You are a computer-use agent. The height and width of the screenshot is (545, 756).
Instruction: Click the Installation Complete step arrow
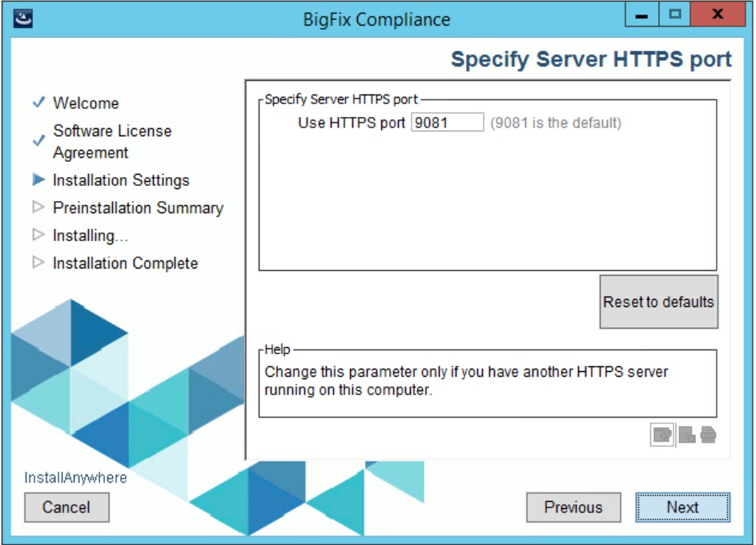pyautogui.click(x=38, y=263)
